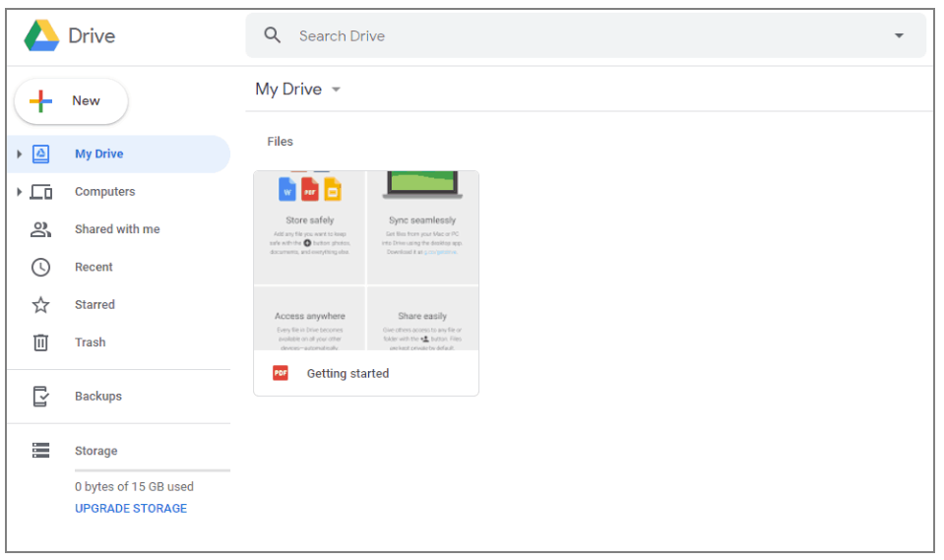The width and height of the screenshot is (944, 560).
Task: Click the Trash bin icon
Action: tap(41, 342)
